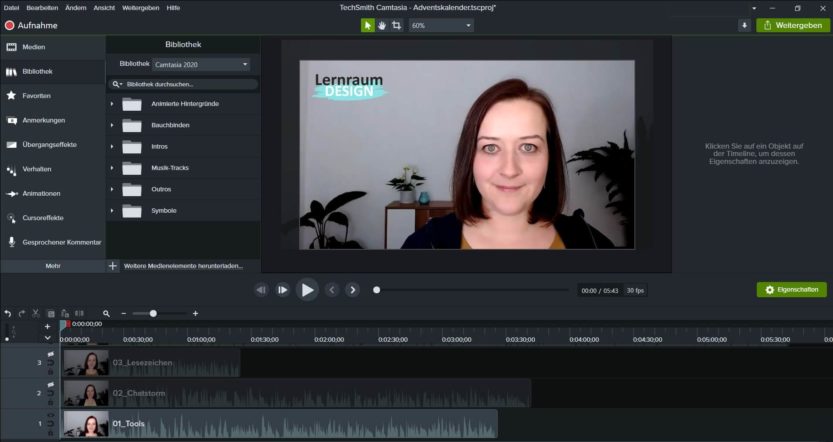
Task: Click Mehr to show more tools
Action: coord(53,266)
